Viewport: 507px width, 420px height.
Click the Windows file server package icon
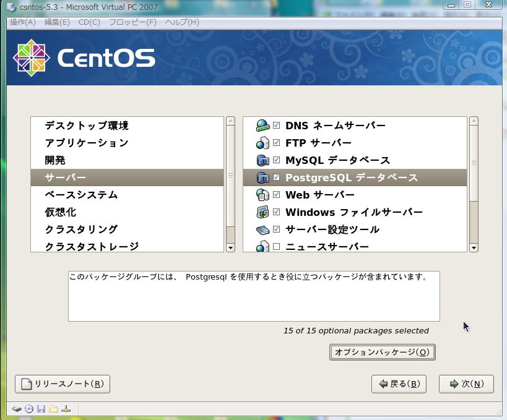point(263,212)
